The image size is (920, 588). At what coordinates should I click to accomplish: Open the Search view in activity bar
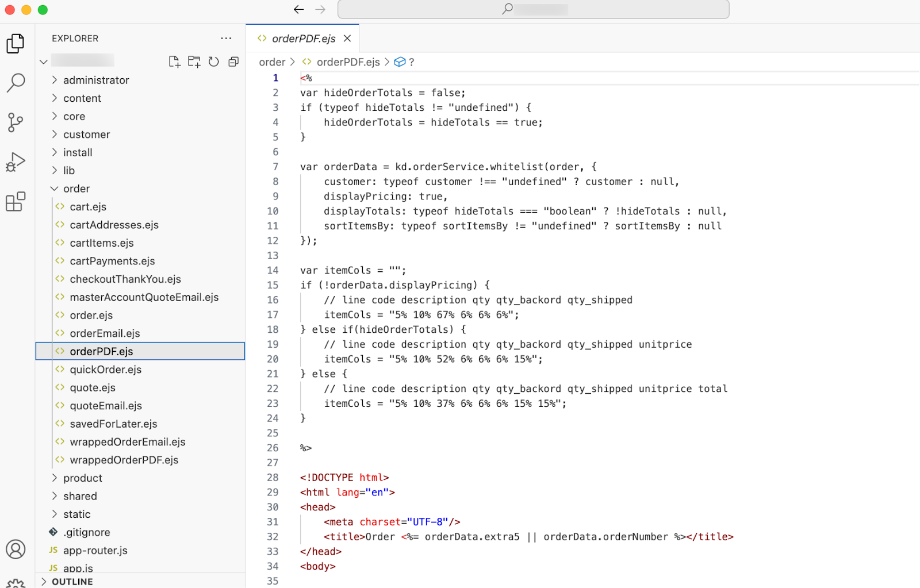coord(16,83)
